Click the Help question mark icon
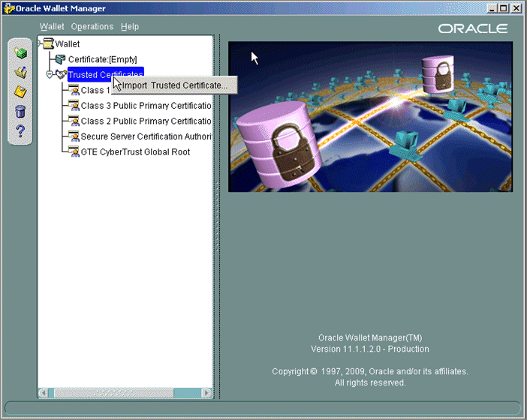 tap(20, 131)
